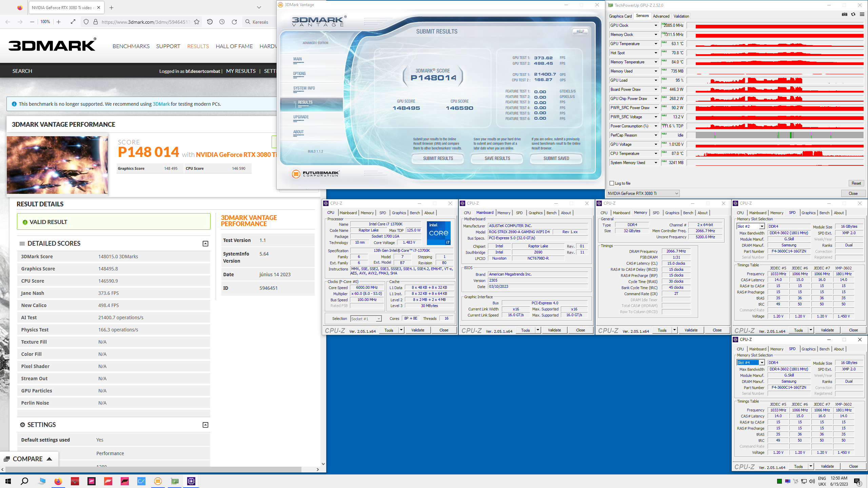
Task: Open My Results link on 3DMark website
Action: pyautogui.click(x=241, y=71)
